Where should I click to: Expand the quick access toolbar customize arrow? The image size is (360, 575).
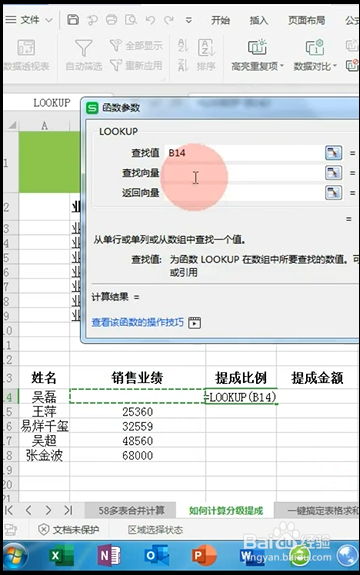click(x=188, y=20)
